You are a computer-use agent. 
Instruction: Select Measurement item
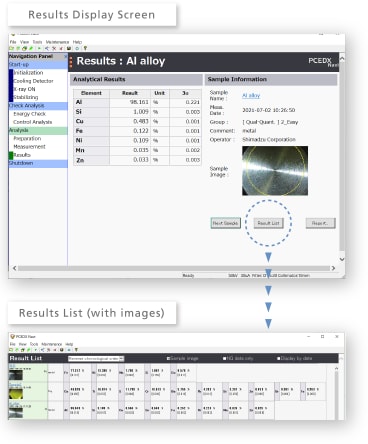coord(29,147)
